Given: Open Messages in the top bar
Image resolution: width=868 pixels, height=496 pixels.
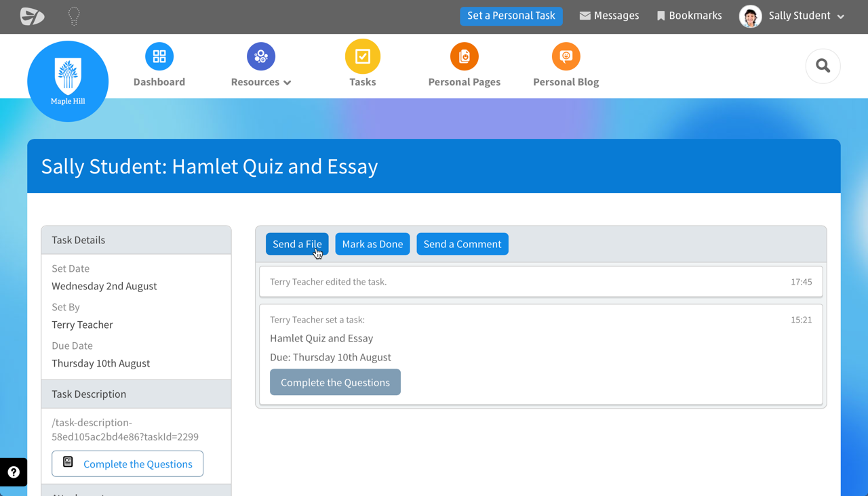Looking at the screenshot, I should 609,16.
